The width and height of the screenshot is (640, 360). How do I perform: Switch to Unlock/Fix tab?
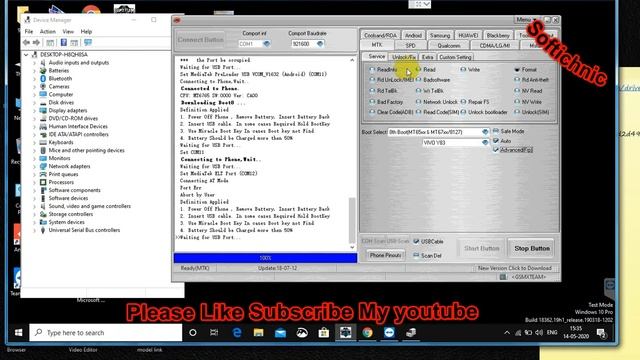pyautogui.click(x=404, y=57)
